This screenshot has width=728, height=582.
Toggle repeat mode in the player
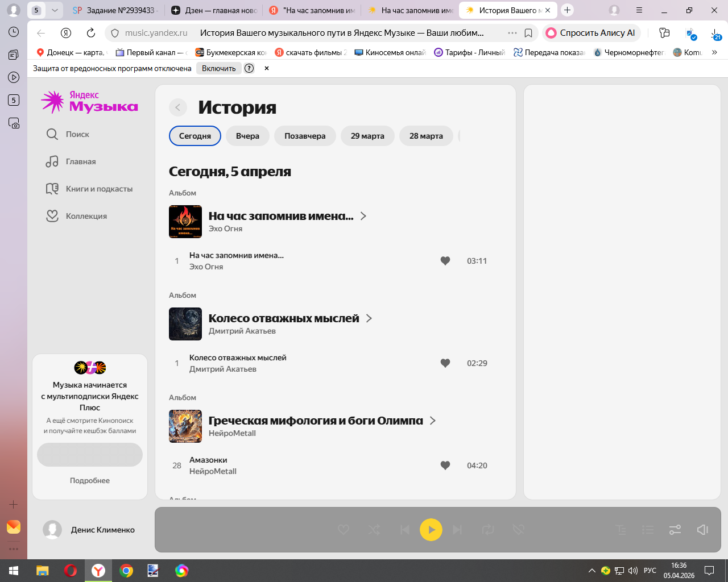click(488, 530)
